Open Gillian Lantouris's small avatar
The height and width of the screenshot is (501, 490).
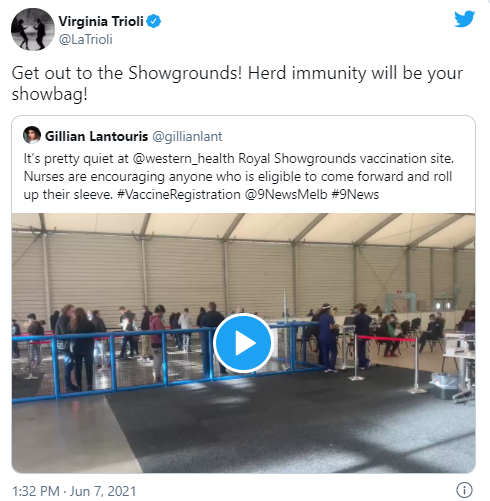pyautogui.click(x=32, y=135)
